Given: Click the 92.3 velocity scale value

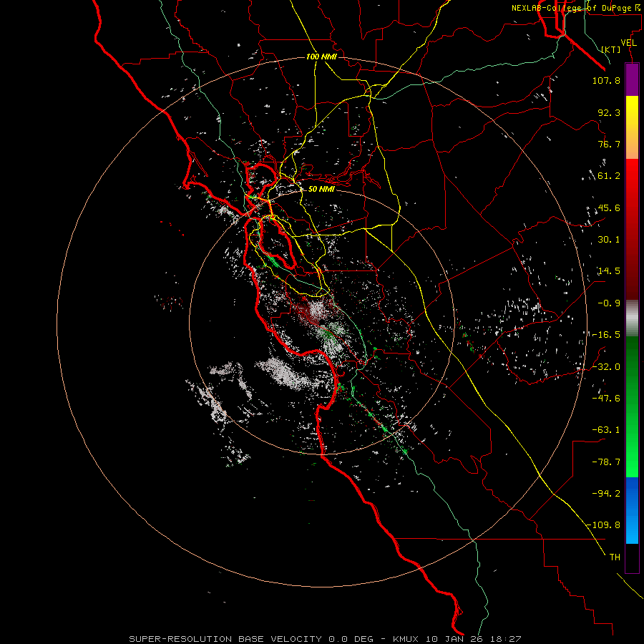Looking at the screenshot, I should tap(609, 112).
